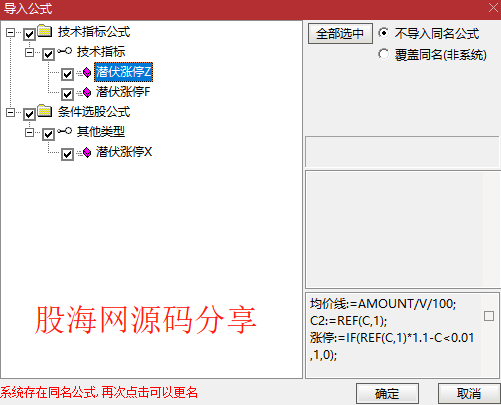The image size is (501, 405).
Task: Click the key icon beside 其他类型
Action: click(64, 131)
